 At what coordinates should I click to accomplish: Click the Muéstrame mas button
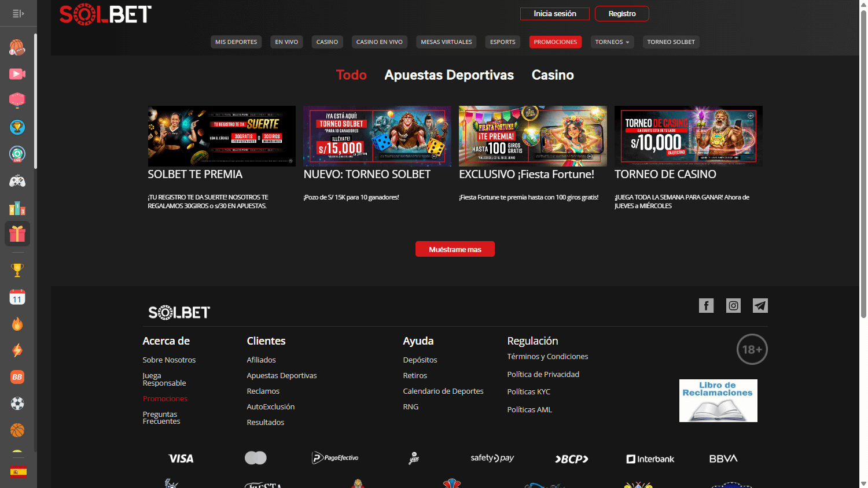455,249
